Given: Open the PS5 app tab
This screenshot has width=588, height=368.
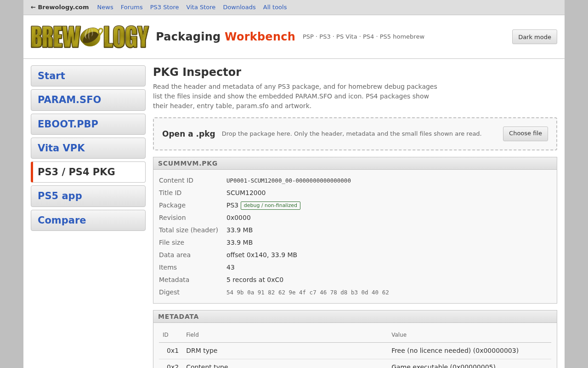Looking at the screenshot, I should tap(88, 196).
